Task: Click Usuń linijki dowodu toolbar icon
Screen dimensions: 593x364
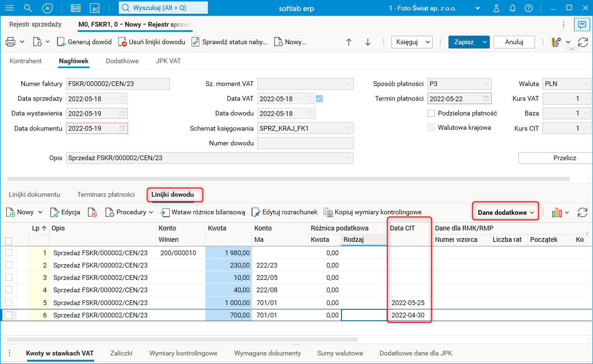Action: (123, 42)
